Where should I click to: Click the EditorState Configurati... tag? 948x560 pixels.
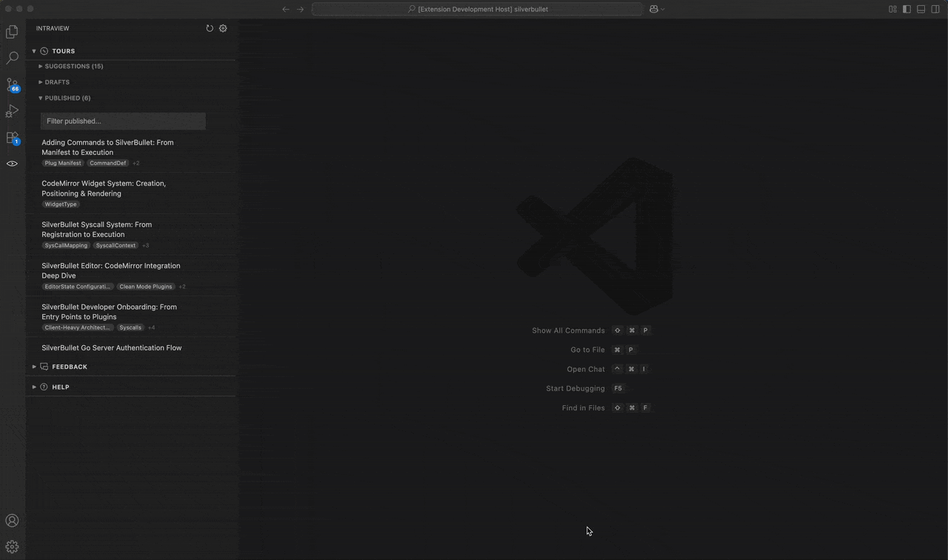78,287
